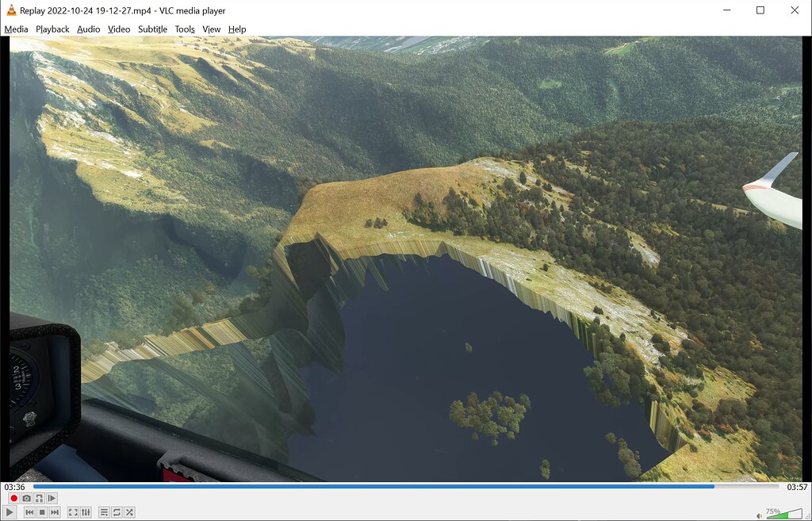The height and width of the screenshot is (521, 812).
Task: Take a snapshot using the camera icon
Action: (26, 499)
